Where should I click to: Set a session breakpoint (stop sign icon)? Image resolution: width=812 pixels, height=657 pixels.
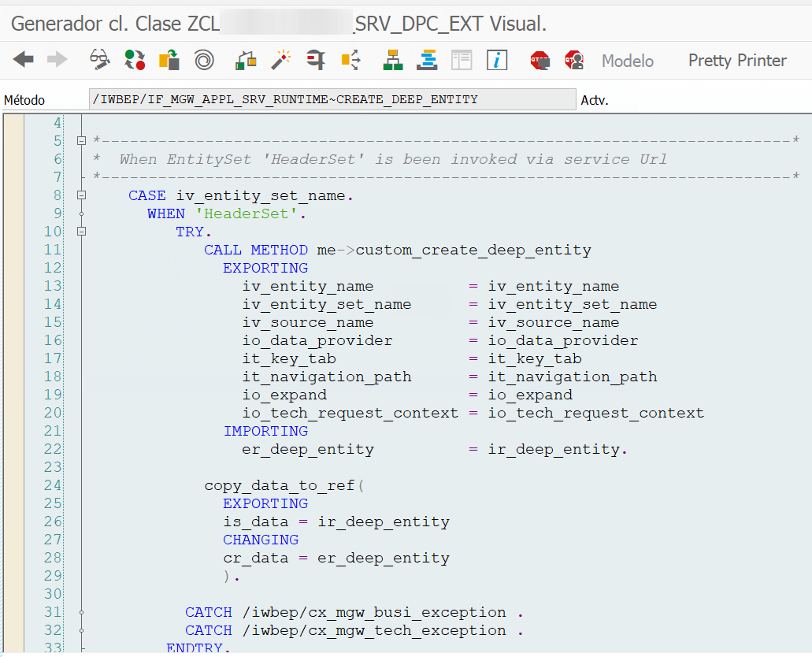539,61
